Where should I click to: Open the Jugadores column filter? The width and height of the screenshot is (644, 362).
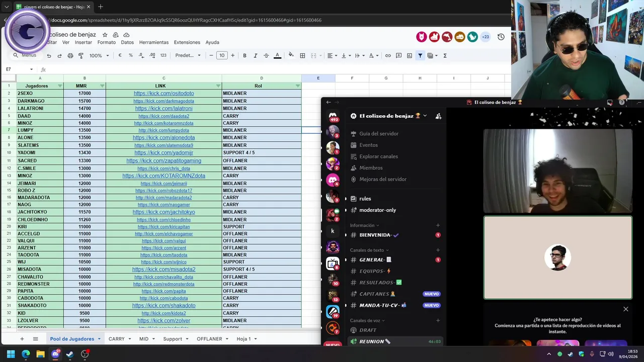pos(60,86)
